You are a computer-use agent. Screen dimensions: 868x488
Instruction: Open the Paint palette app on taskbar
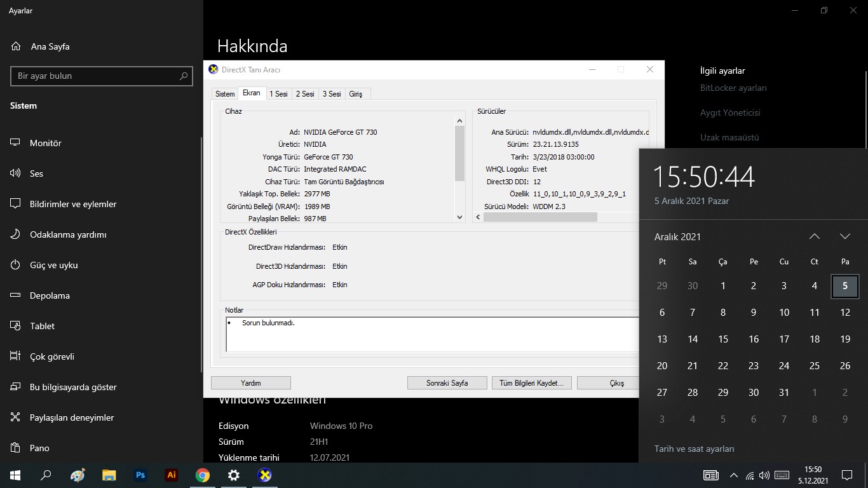coord(78,475)
